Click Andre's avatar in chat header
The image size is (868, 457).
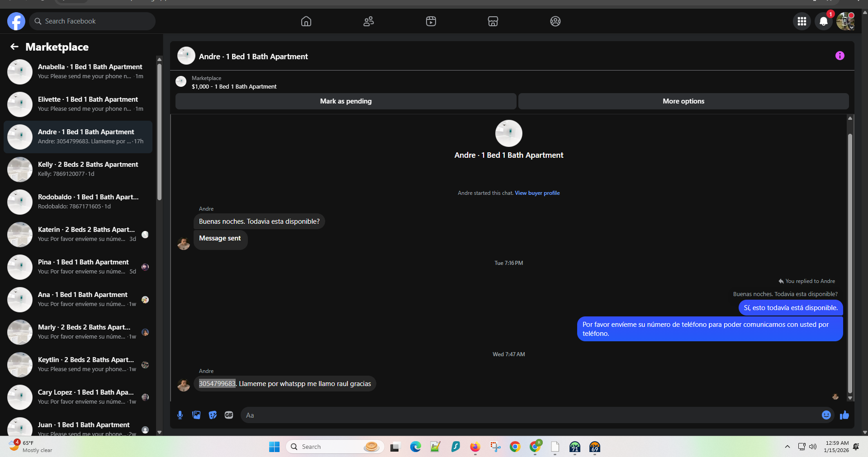(186, 56)
